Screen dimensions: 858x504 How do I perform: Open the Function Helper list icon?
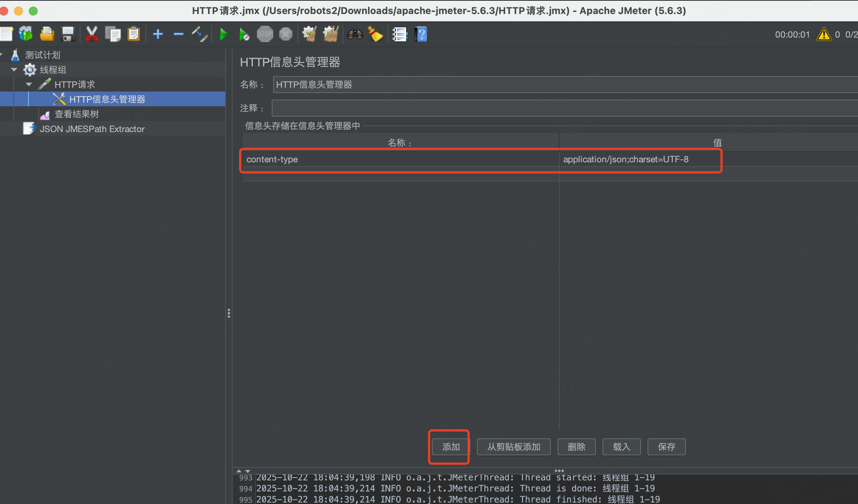(x=399, y=35)
